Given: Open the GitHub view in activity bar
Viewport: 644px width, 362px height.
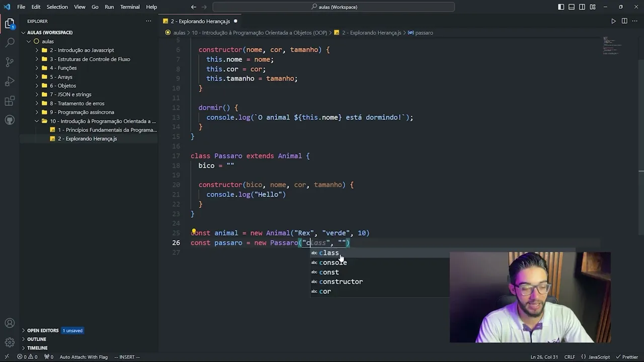Looking at the screenshot, I should pyautogui.click(x=10, y=120).
